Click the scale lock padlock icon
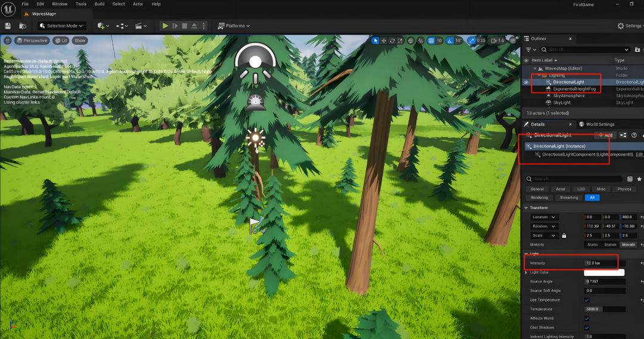This screenshot has height=339, width=644. (563, 235)
